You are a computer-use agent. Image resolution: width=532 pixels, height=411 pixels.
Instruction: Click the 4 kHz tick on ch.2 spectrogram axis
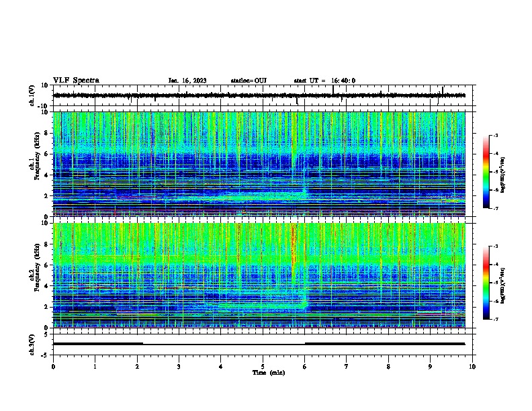[46, 286]
